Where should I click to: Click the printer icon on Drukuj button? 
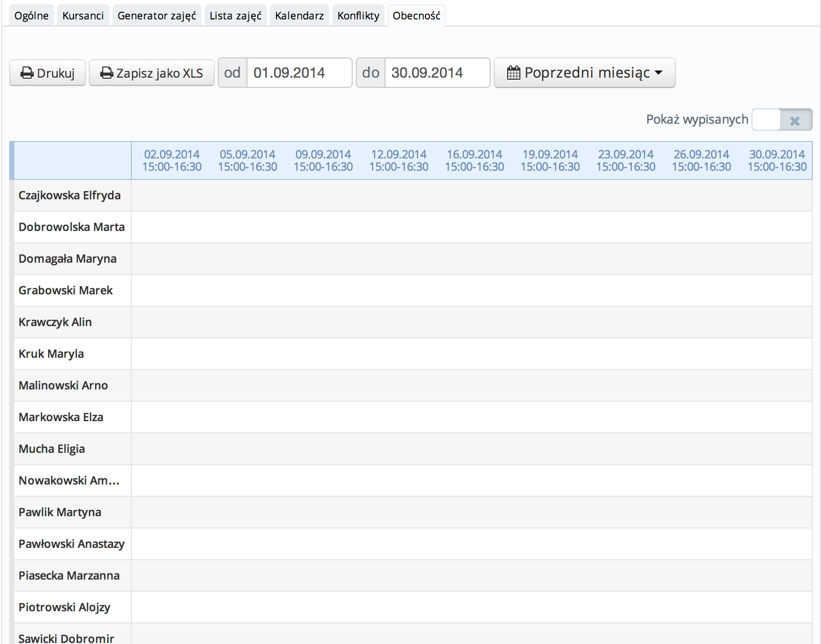pos(27,73)
